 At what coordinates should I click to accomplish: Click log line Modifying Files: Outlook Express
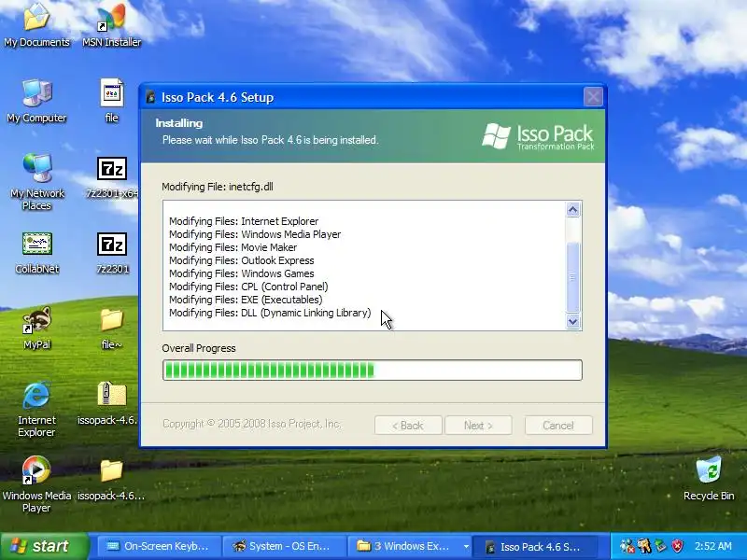242,260
